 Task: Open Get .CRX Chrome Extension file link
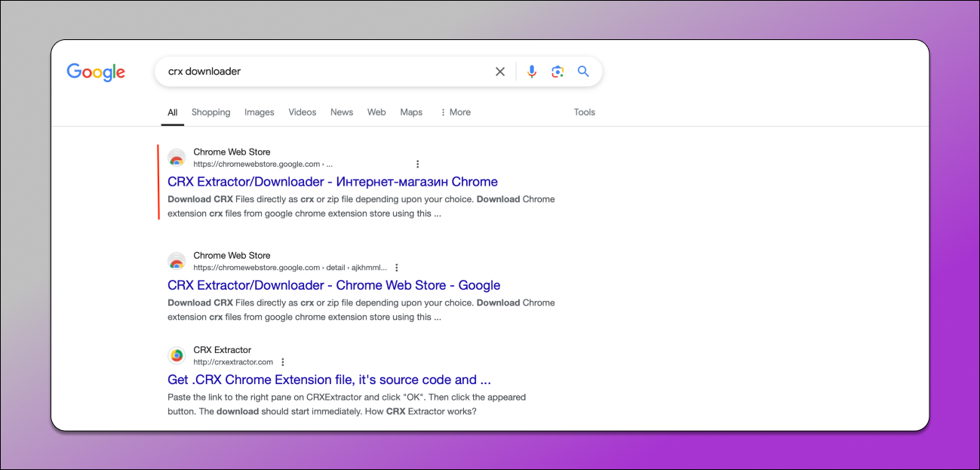(330, 379)
